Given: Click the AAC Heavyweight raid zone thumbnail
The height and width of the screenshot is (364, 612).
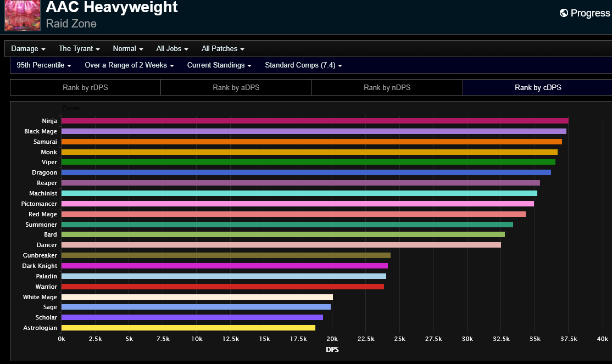Looking at the screenshot, I should (x=22, y=15).
